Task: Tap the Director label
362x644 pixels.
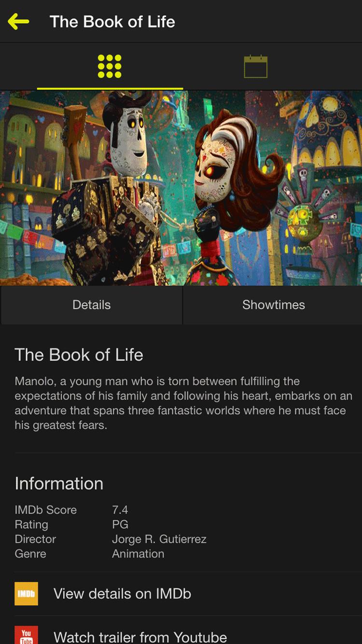Action: (x=35, y=539)
